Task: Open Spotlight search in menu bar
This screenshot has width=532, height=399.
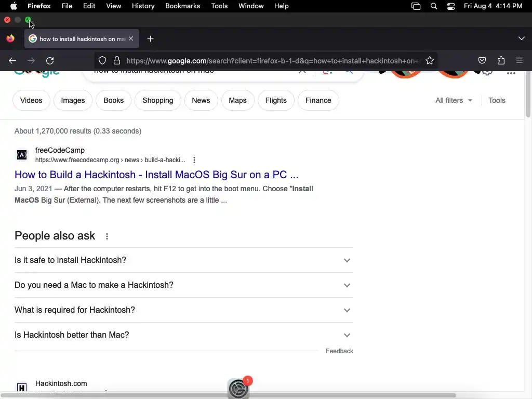Action: click(x=434, y=6)
